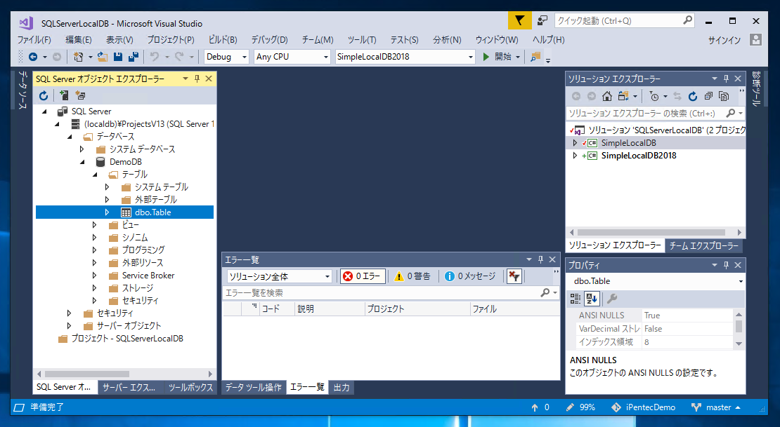Click Categorized view icon in Properties panel
The height and width of the screenshot is (427, 780).
click(x=576, y=299)
